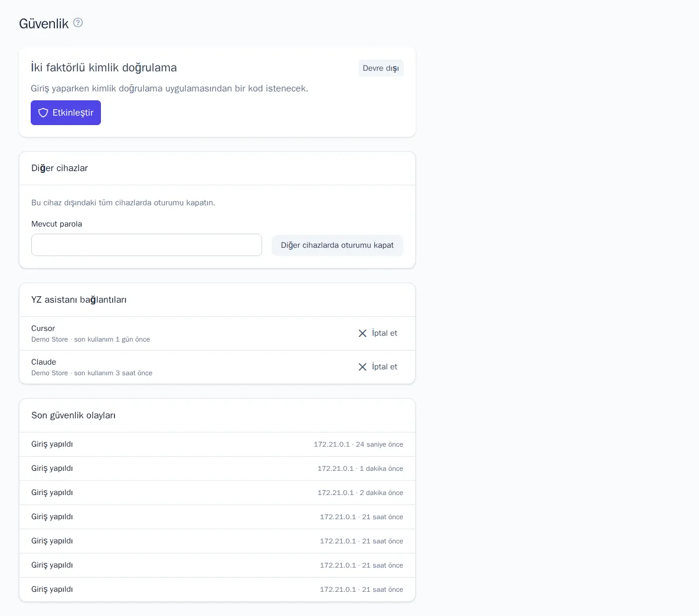
Task: Click the YZ asistanı bağlantıları section title
Action: coord(79,300)
